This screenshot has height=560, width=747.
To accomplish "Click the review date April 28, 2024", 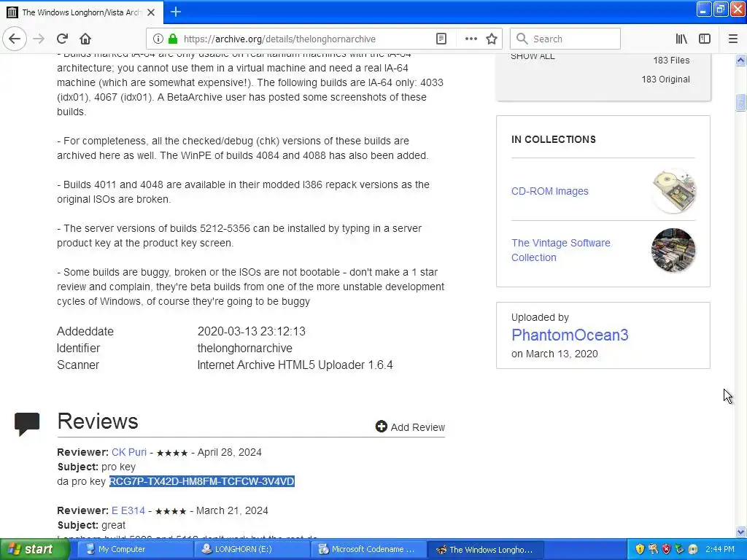I will point(230,452).
